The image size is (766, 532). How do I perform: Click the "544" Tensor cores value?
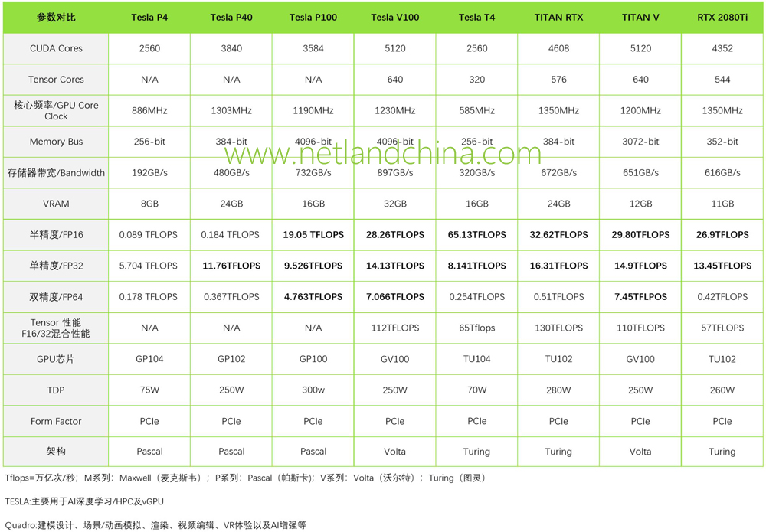point(722,80)
